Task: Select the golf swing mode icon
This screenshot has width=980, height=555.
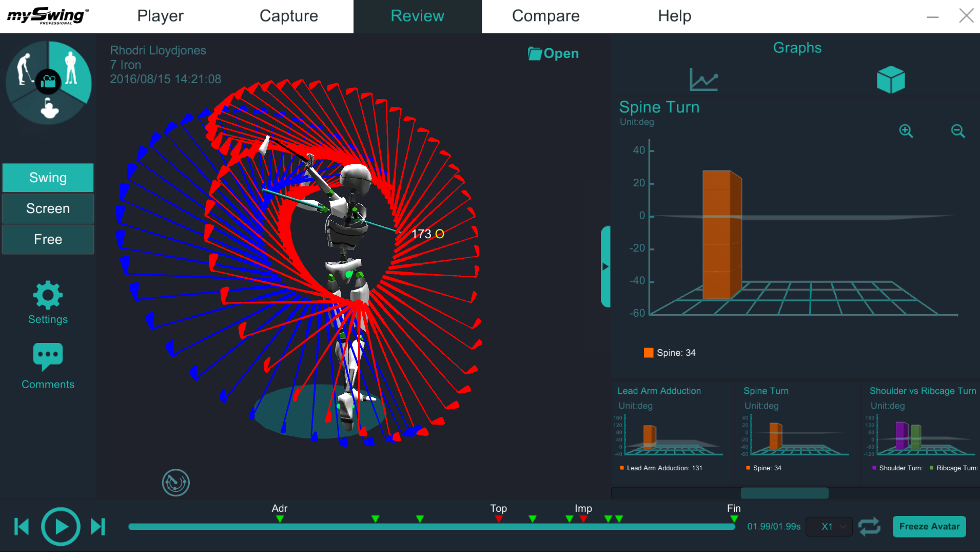Action: pos(24,69)
